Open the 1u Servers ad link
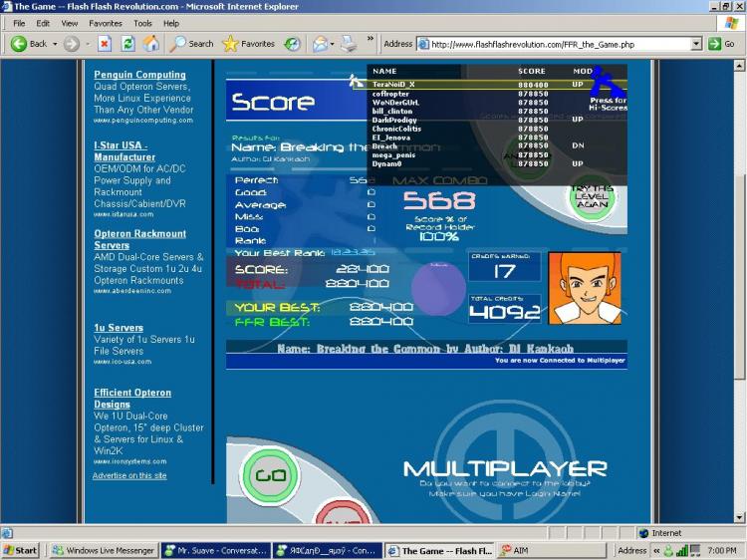Viewport: 747px width, 560px height. [x=119, y=328]
